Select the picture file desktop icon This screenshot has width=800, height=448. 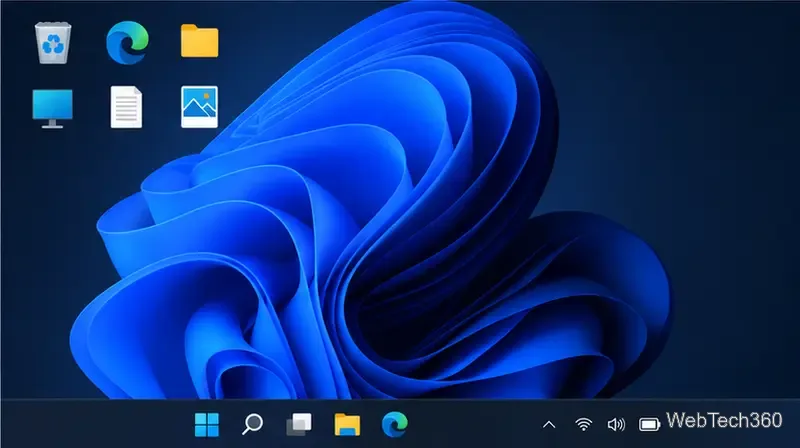(x=199, y=107)
